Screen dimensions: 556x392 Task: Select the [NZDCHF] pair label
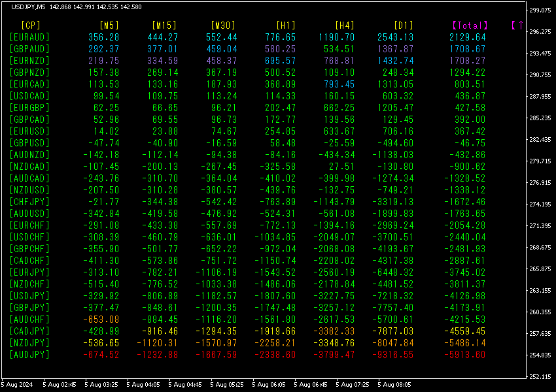[x=29, y=284]
